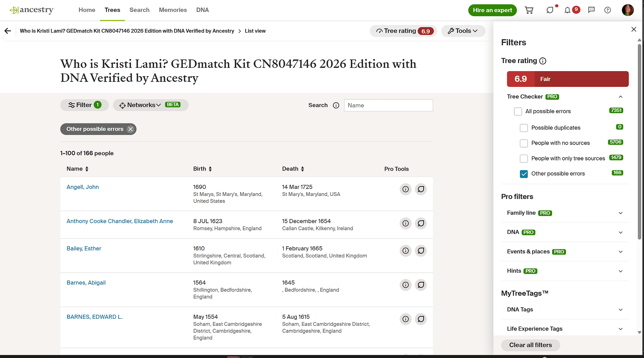Viewport: 644px width, 358px height.
Task: Open info for Bailey, Esther
Action: [406, 251]
